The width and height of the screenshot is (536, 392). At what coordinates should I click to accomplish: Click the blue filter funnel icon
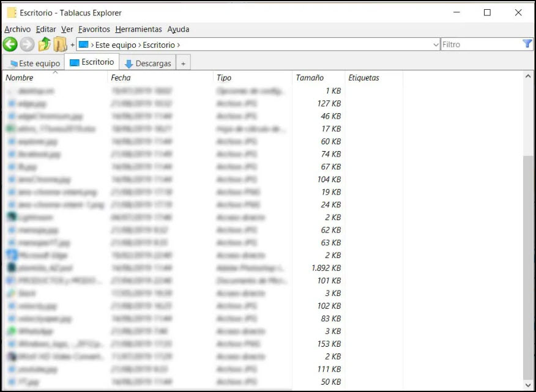click(x=527, y=44)
